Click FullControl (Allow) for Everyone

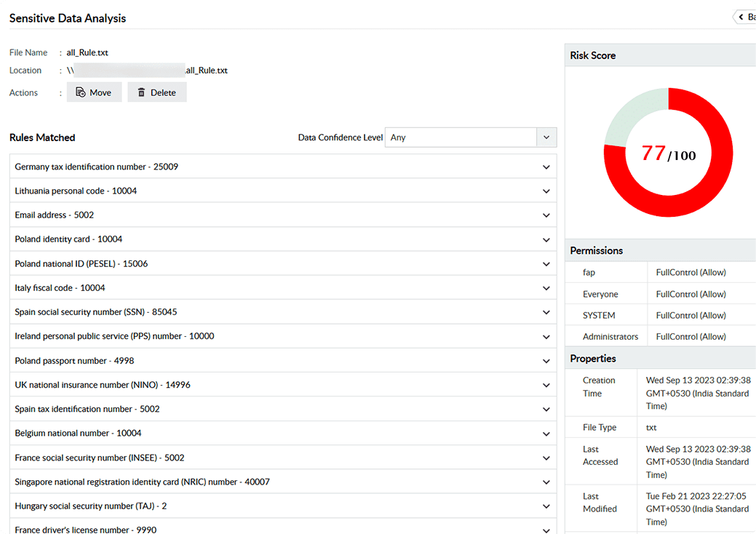click(x=691, y=294)
